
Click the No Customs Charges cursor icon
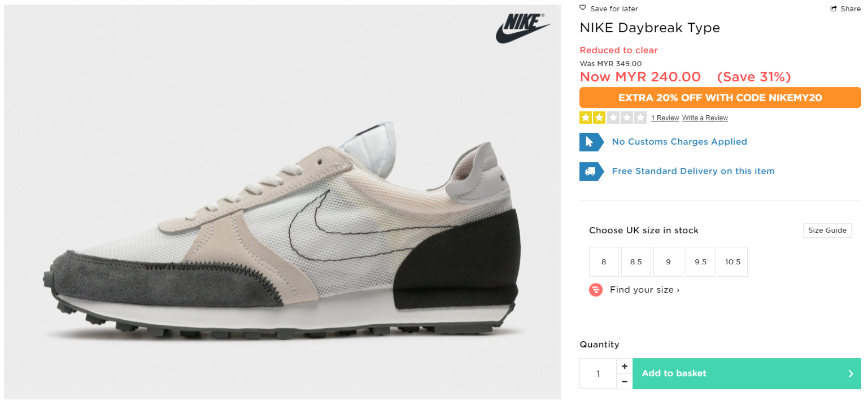(x=589, y=142)
